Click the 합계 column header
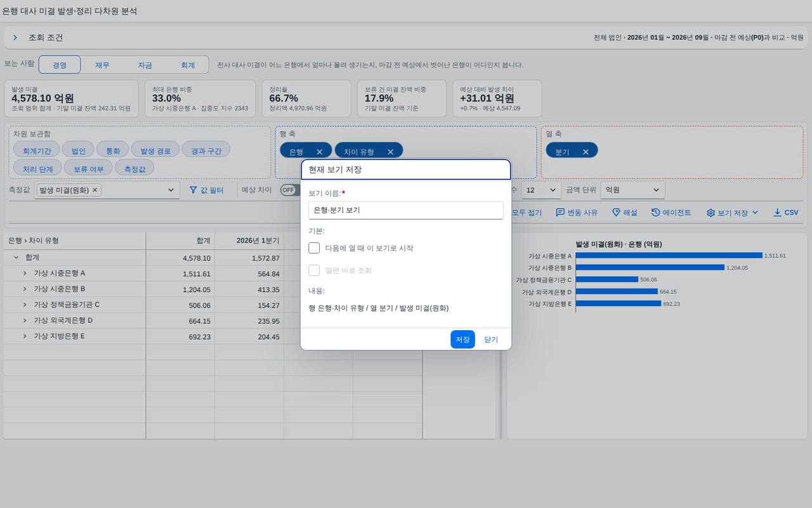This screenshot has width=812, height=508. [x=181, y=241]
